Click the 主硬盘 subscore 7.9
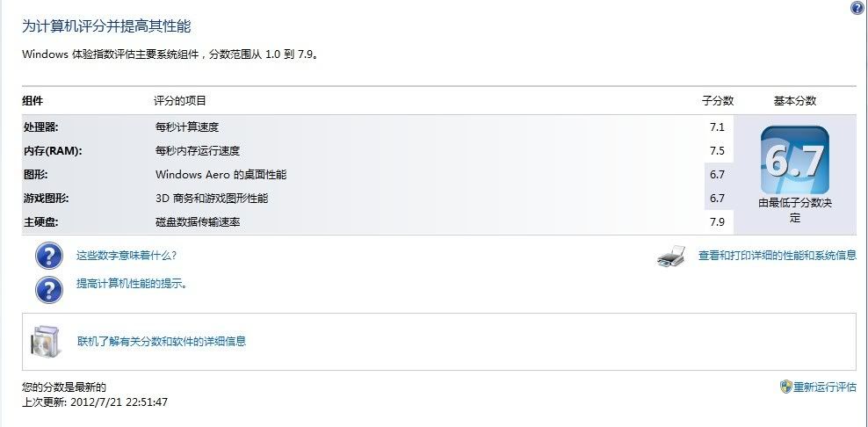868x427 pixels. [x=717, y=222]
